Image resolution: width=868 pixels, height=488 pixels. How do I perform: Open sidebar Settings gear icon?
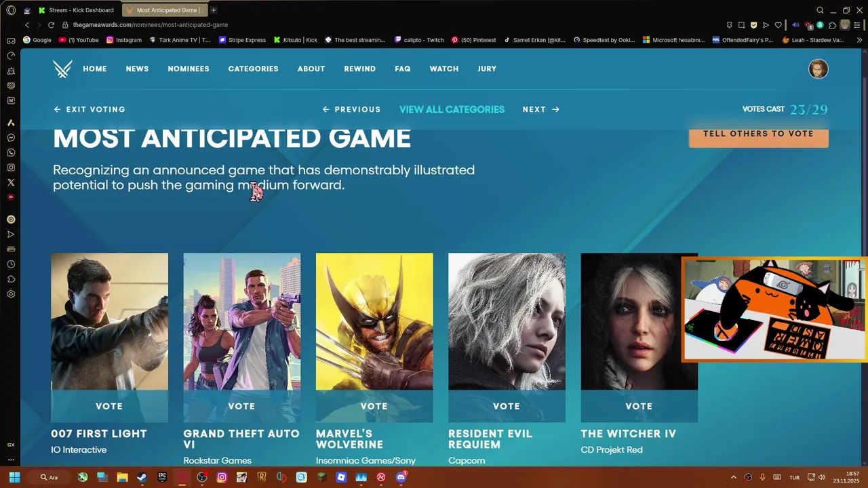[11, 294]
